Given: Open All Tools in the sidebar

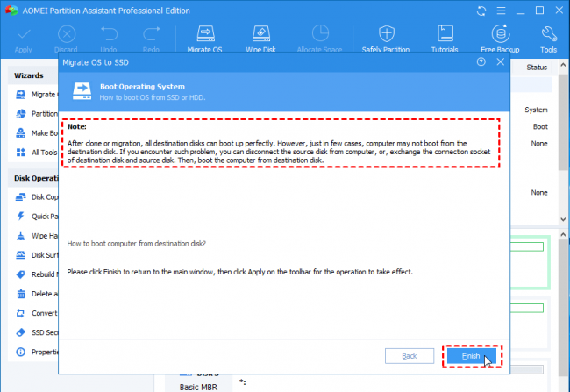Looking at the screenshot, I should [x=36, y=153].
